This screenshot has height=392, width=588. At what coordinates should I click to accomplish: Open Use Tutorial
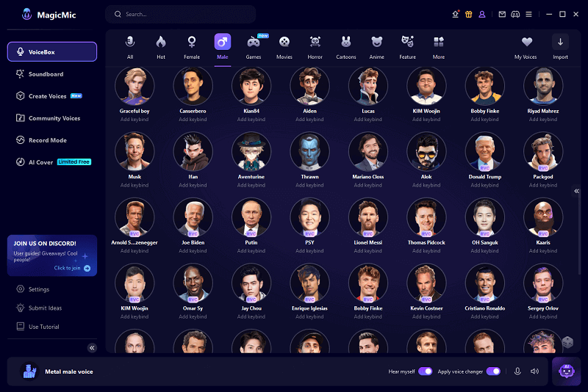tap(38, 327)
